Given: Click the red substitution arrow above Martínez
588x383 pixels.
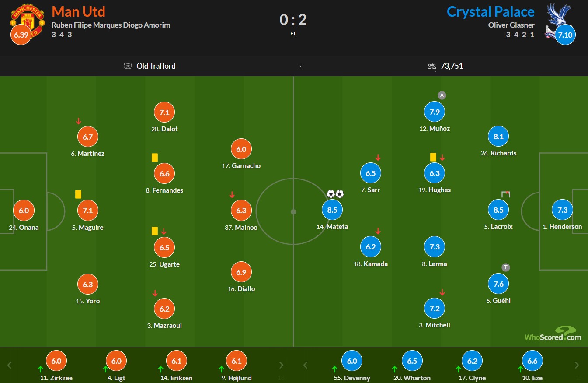Looking at the screenshot, I should tap(79, 121).
